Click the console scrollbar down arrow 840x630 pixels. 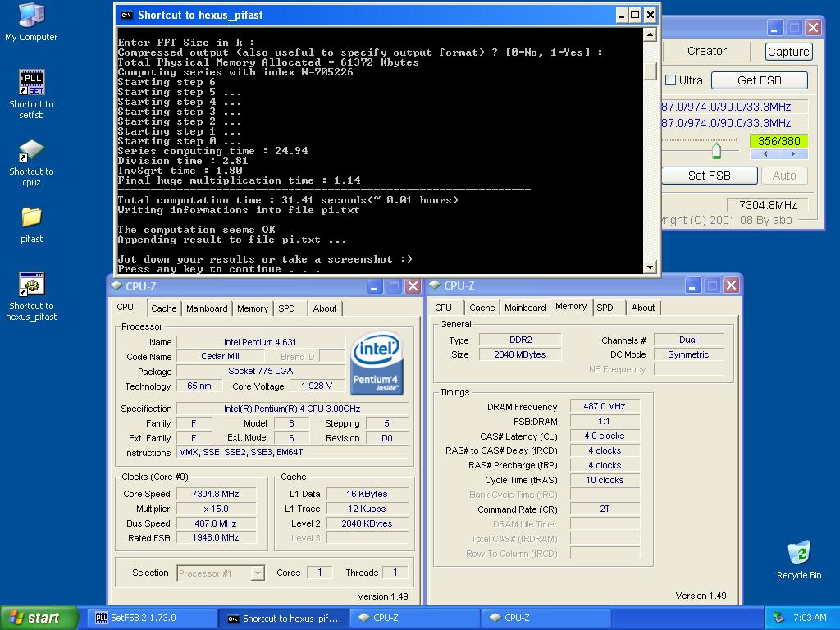tap(650, 267)
